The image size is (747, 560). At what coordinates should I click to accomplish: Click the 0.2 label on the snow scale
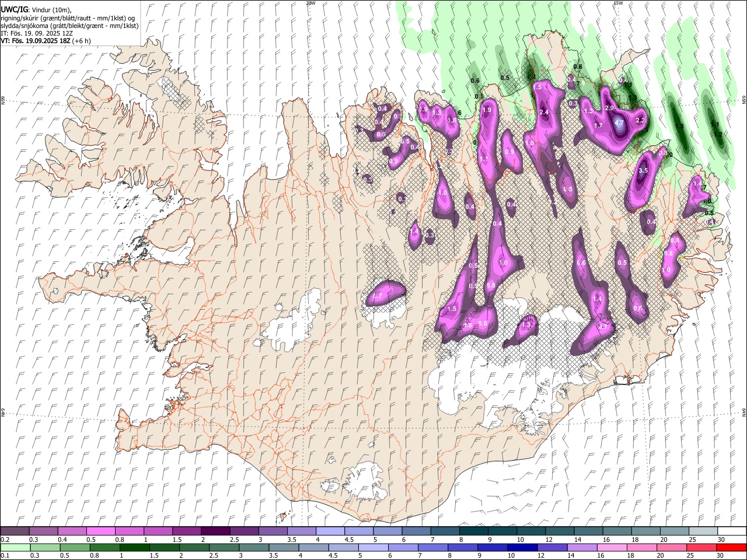coord(5,540)
